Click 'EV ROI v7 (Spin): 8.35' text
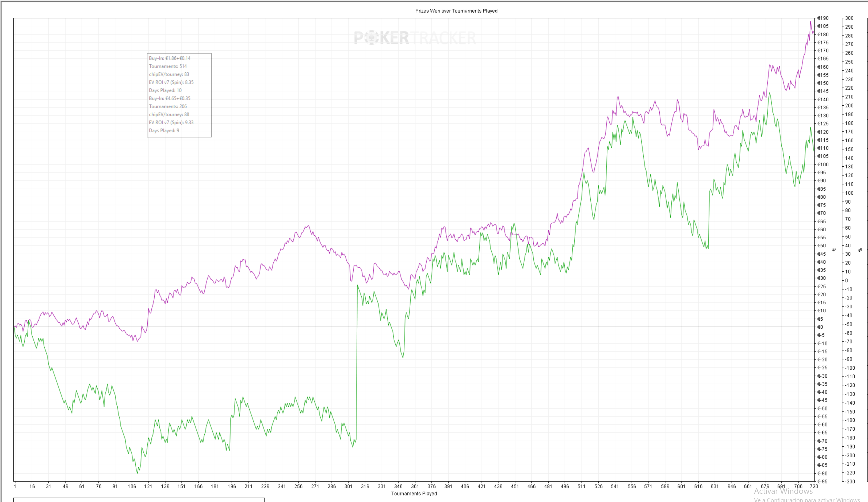The image size is (868, 502). pyautogui.click(x=171, y=82)
